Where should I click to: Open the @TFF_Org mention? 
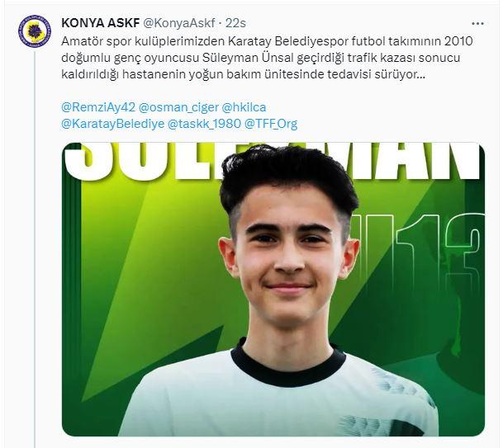[271, 124]
